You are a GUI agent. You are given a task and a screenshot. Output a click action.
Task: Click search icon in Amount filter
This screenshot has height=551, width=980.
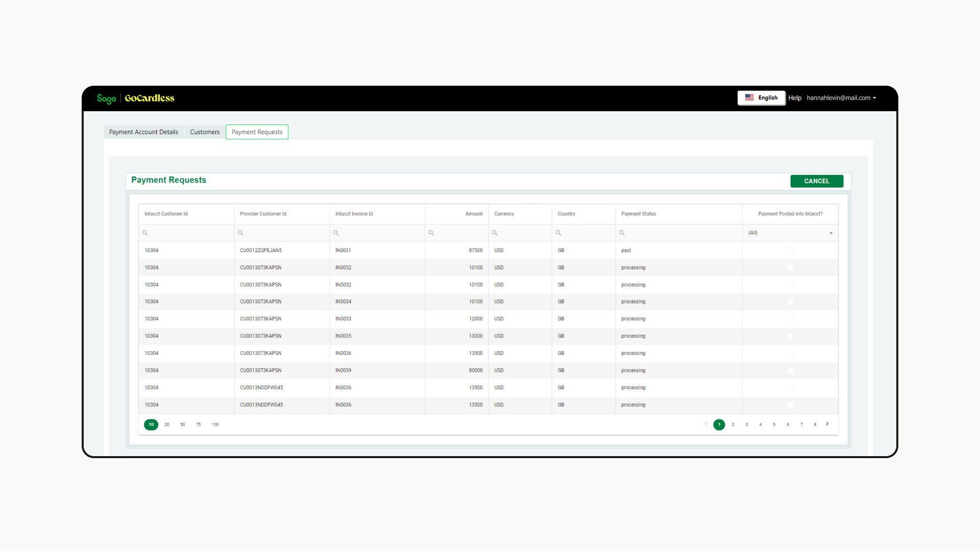431,233
